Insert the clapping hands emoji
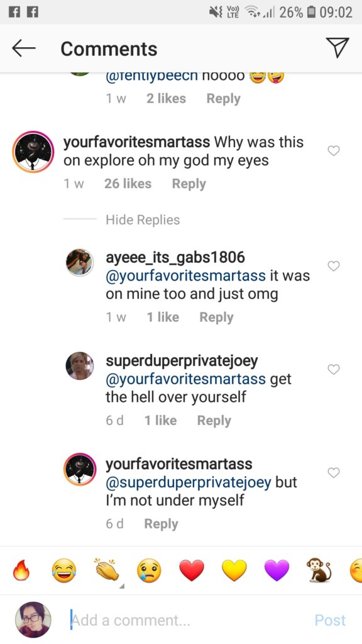 click(106, 569)
